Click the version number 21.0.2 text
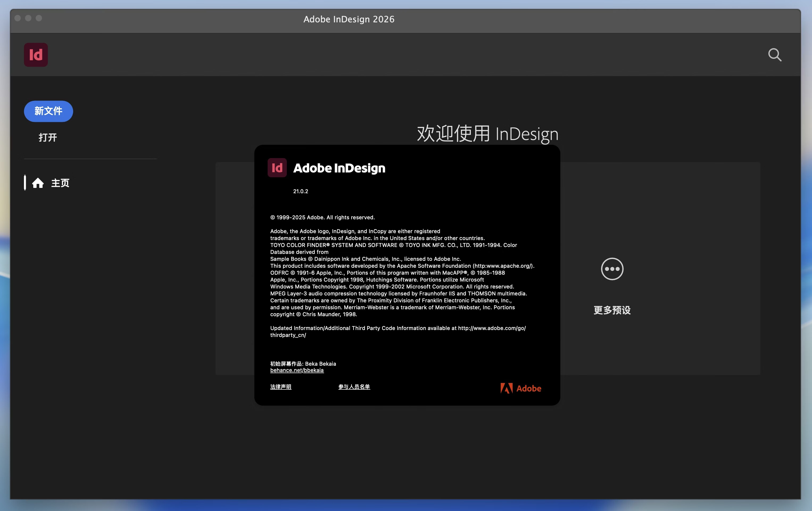Screen dimensions: 812x511 300,191
